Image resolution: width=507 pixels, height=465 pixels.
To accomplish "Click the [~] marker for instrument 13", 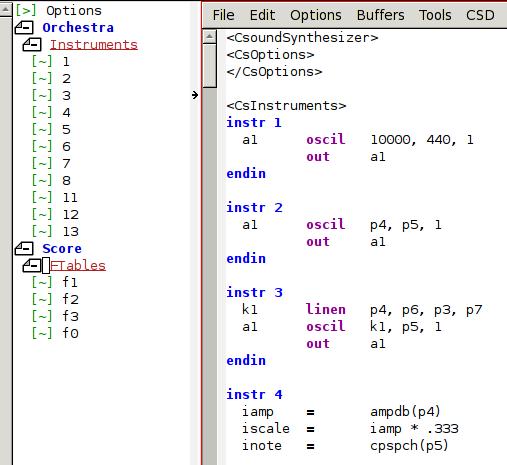I will (x=42, y=231).
